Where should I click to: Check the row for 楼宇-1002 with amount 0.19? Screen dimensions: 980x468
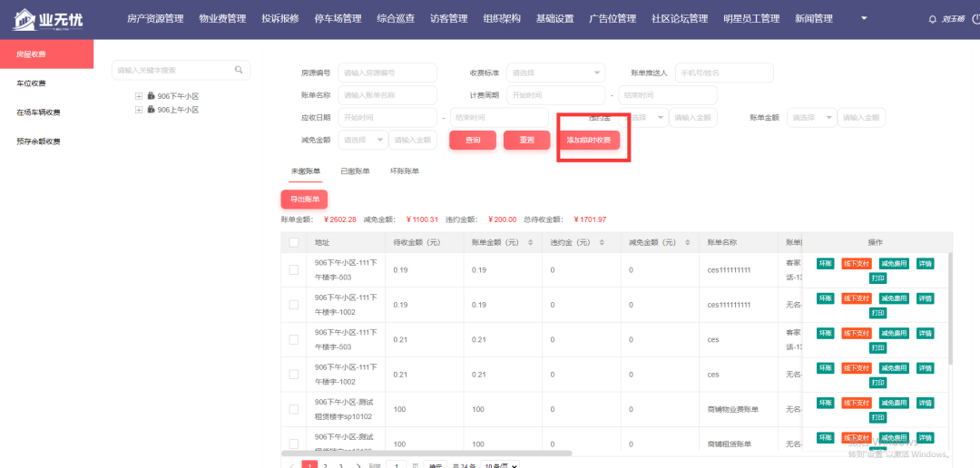point(294,305)
